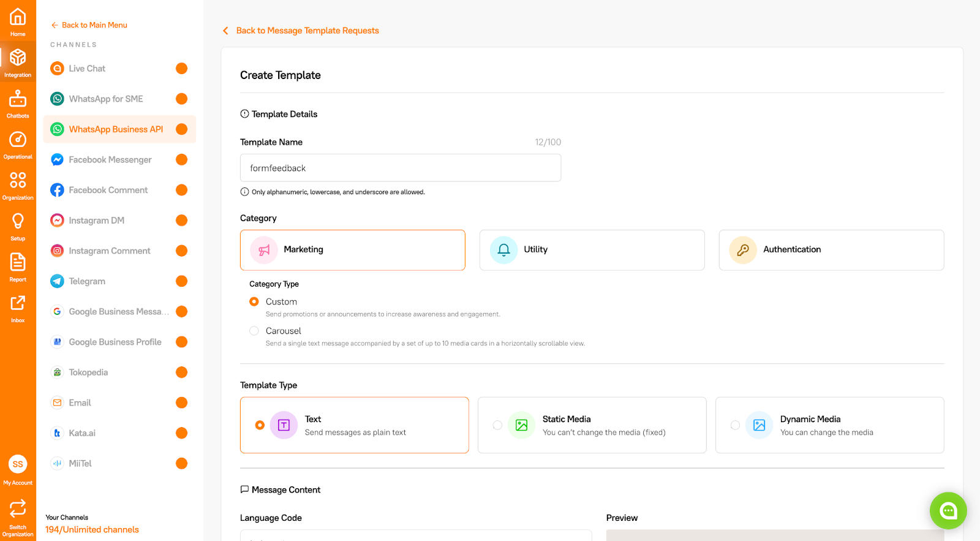Click the Instagram DM channel label

tap(97, 221)
